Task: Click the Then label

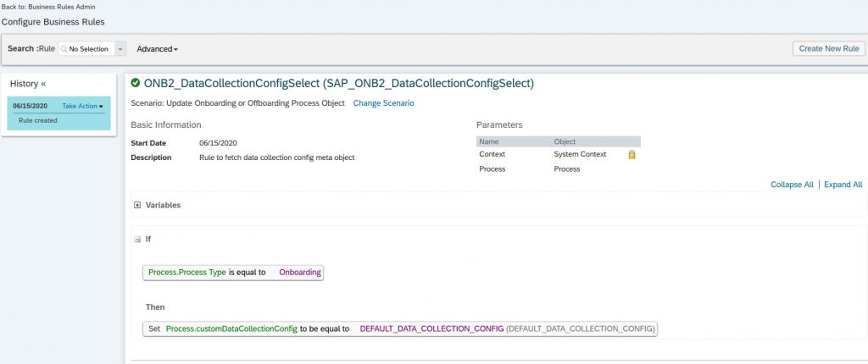Action: point(155,307)
